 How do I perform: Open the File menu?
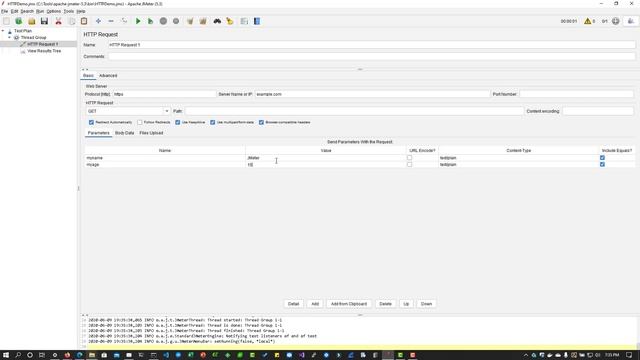[4, 11]
